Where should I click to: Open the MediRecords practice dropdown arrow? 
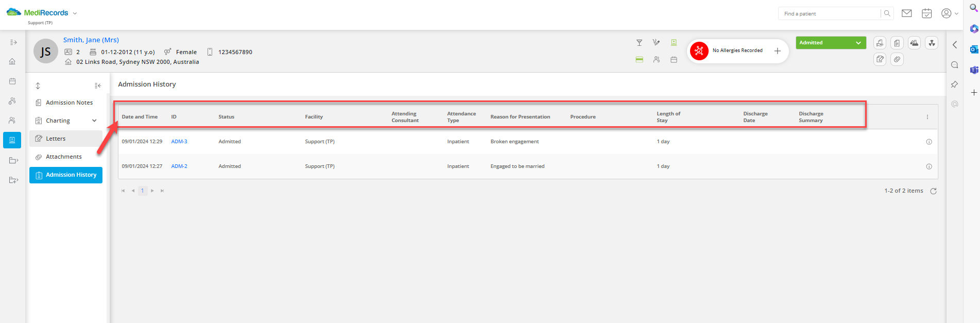click(x=75, y=13)
